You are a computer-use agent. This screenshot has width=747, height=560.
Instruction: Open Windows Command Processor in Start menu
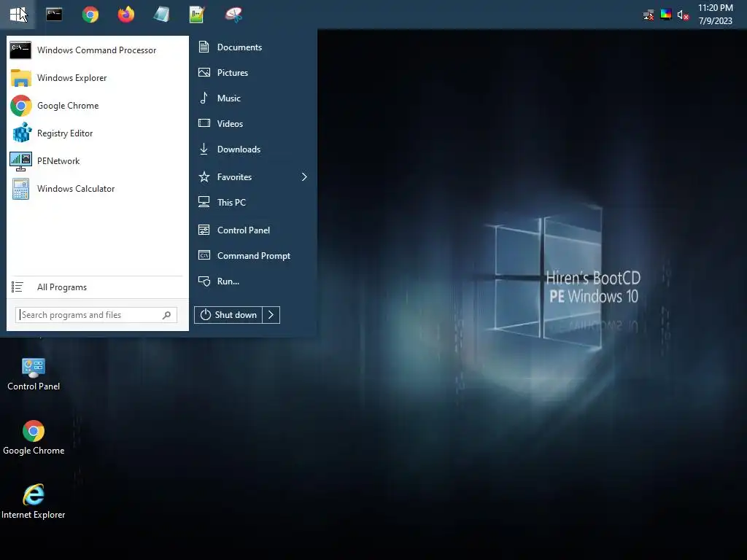coord(98,50)
